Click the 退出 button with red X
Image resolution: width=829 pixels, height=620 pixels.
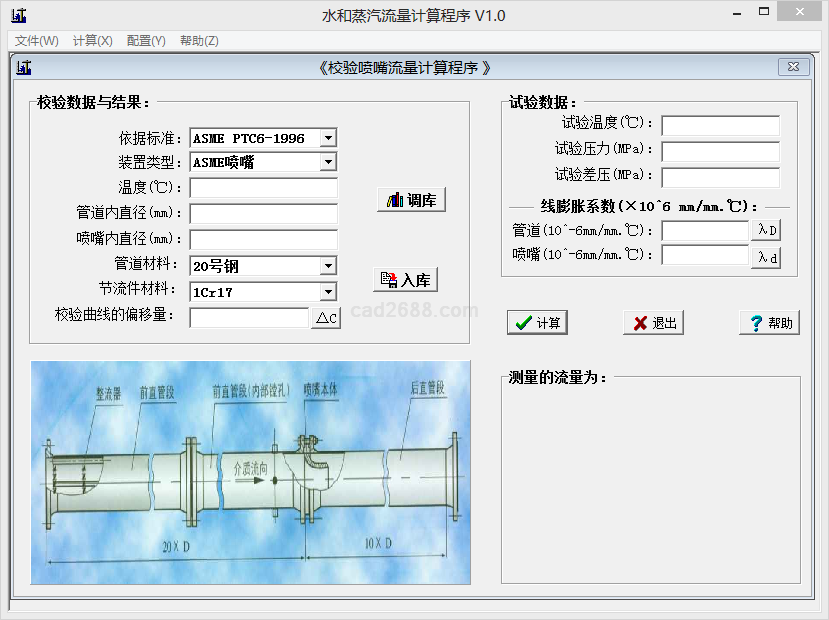tap(654, 323)
